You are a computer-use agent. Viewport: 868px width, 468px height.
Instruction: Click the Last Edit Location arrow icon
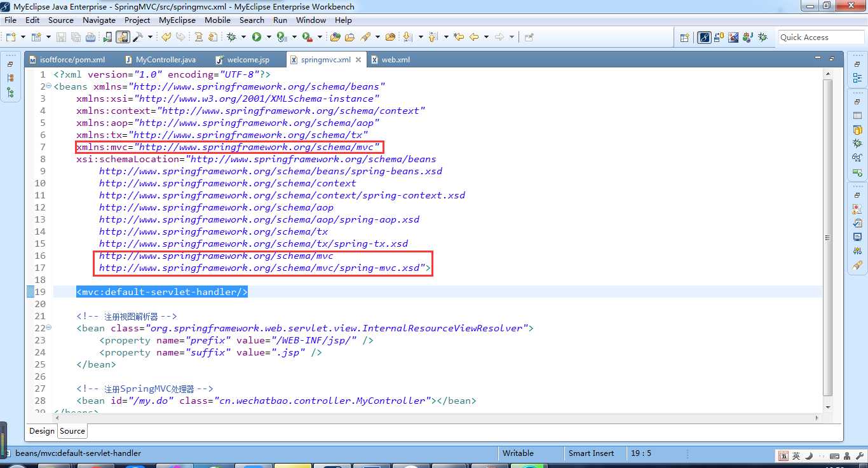coord(459,37)
